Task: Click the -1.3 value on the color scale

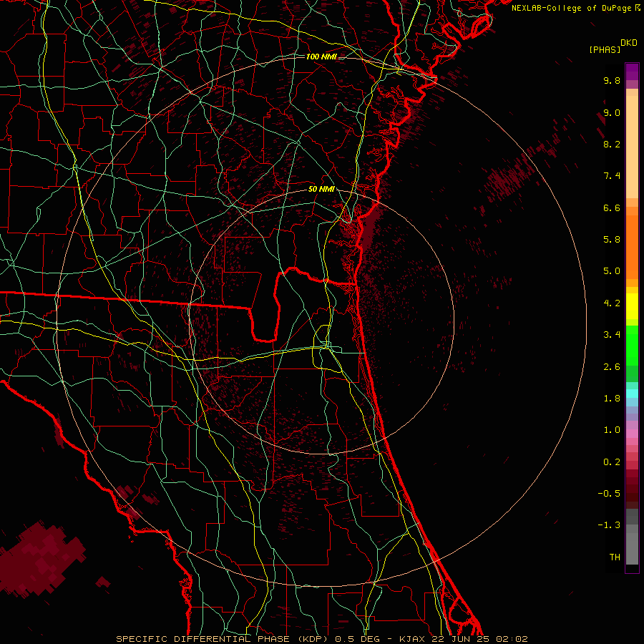Action: (609, 525)
